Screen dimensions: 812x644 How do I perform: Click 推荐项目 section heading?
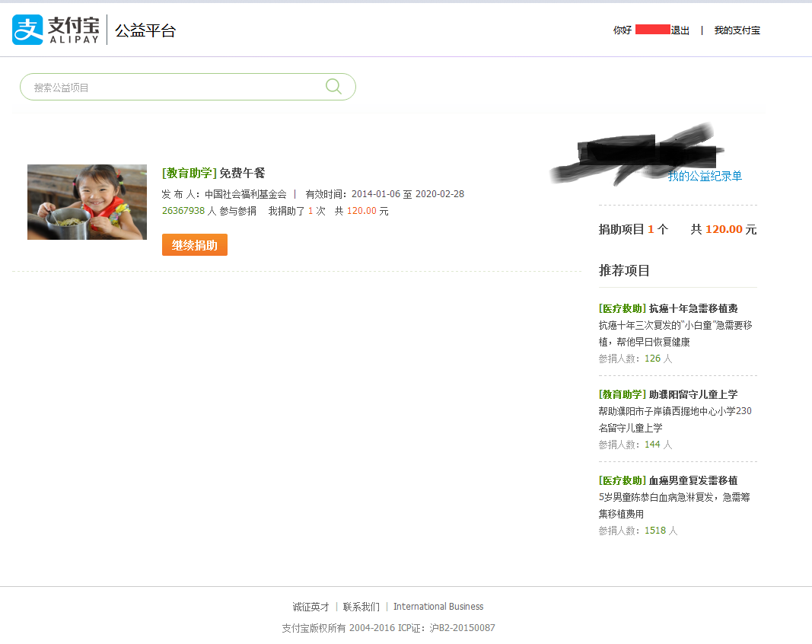click(x=624, y=270)
